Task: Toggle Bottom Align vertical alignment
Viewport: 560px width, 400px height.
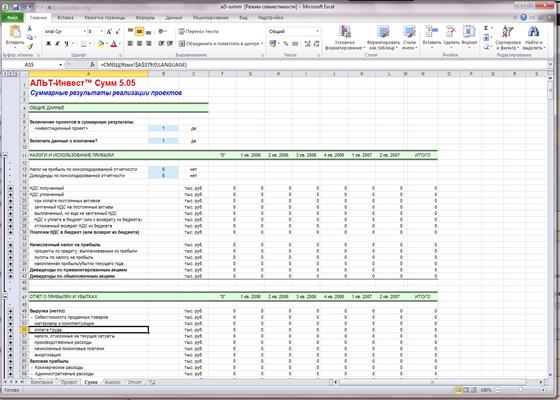Action: pyautogui.click(x=148, y=31)
